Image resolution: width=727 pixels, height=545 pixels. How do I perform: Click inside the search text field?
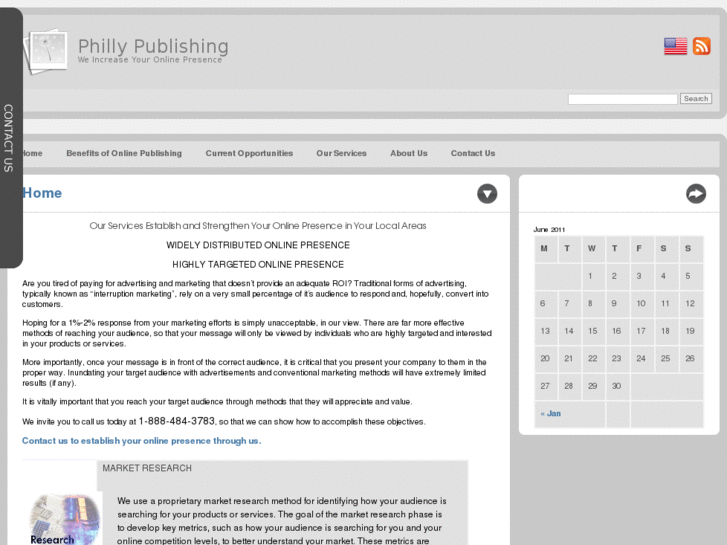pyautogui.click(x=623, y=99)
